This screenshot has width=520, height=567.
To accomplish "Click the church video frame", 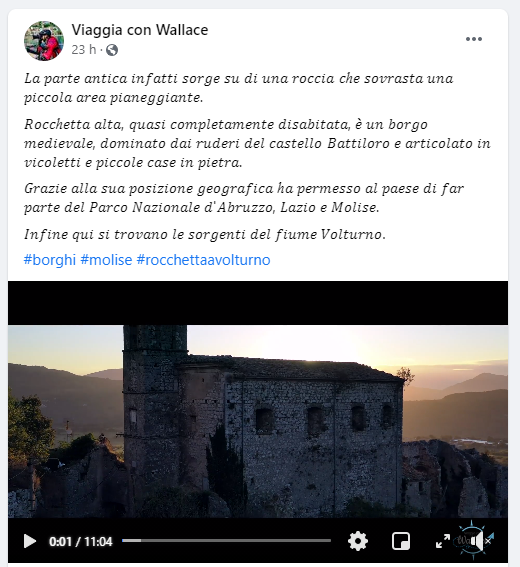I will [258, 422].
